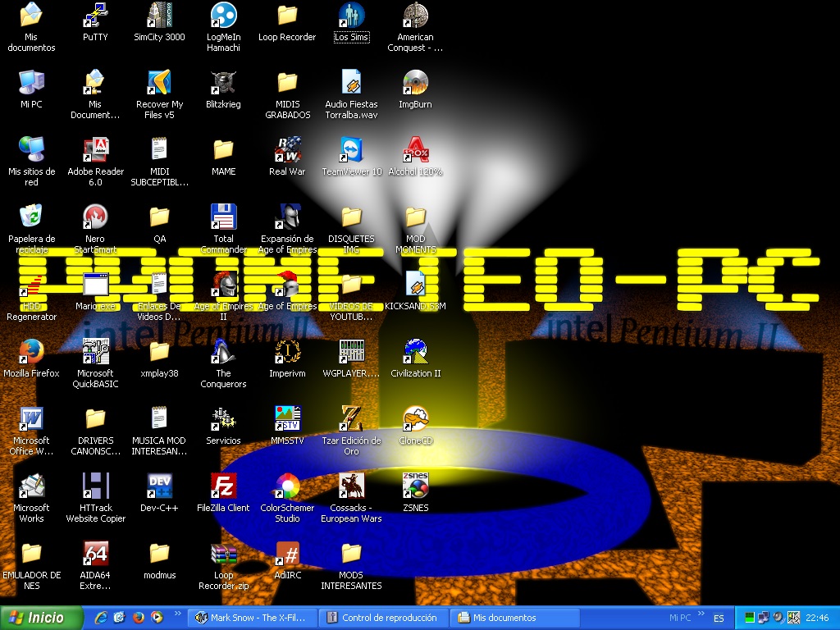This screenshot has width=840, height=630.
Task: Launch Microsoft Office Word shortcut
Action: pyautogui.click(x=31, y=431)
